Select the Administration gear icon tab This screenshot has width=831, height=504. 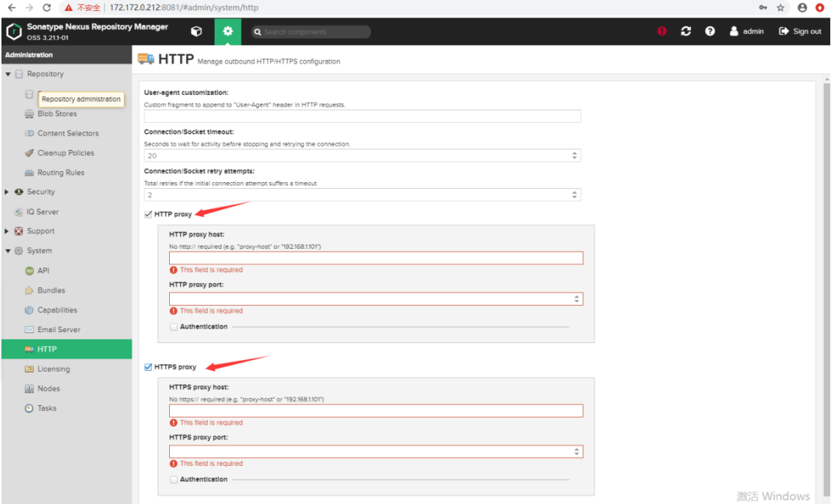coord(228,31)
